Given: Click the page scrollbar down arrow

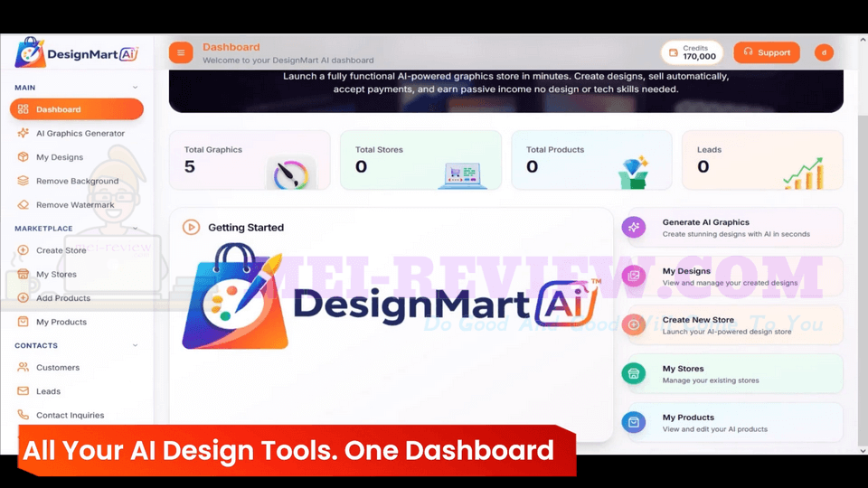Looking at the screenshot, I should click(863, 450).
